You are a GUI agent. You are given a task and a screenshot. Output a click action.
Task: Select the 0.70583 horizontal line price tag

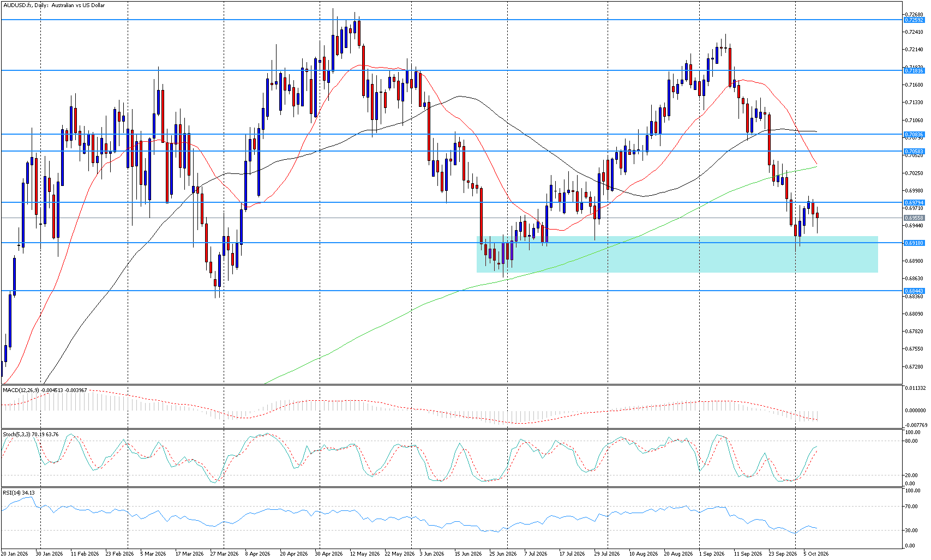(914, 152)
